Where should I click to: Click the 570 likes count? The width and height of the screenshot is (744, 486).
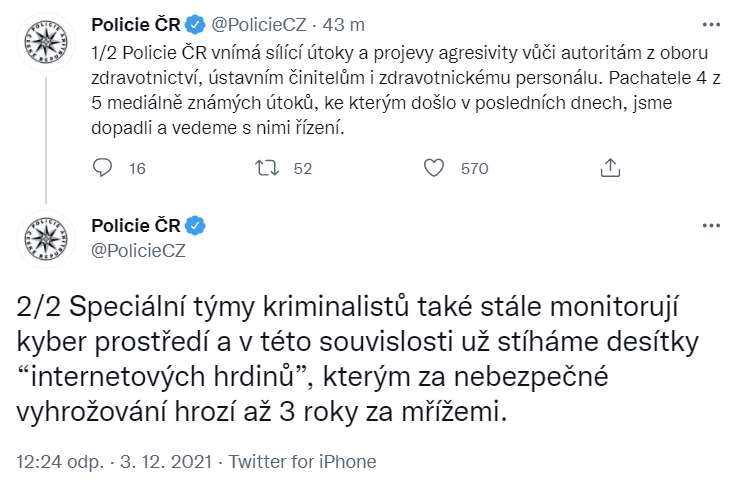point(474,169)
